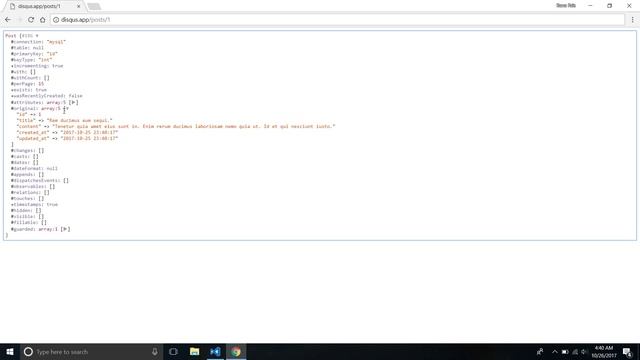Open the Action Center notifications icon

(628, 352)
